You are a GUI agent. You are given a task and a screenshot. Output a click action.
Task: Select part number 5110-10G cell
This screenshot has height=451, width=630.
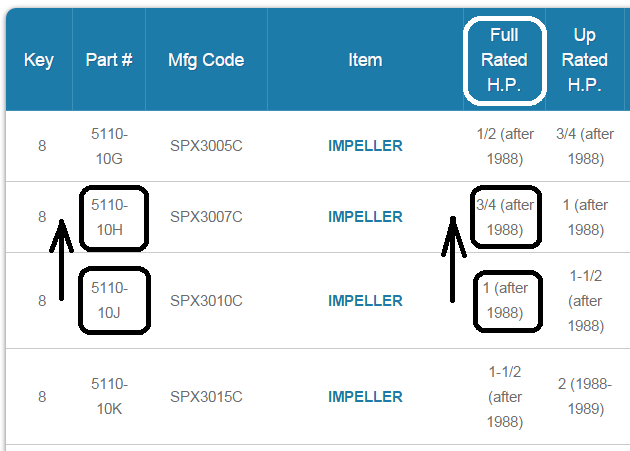pos(109,146)
